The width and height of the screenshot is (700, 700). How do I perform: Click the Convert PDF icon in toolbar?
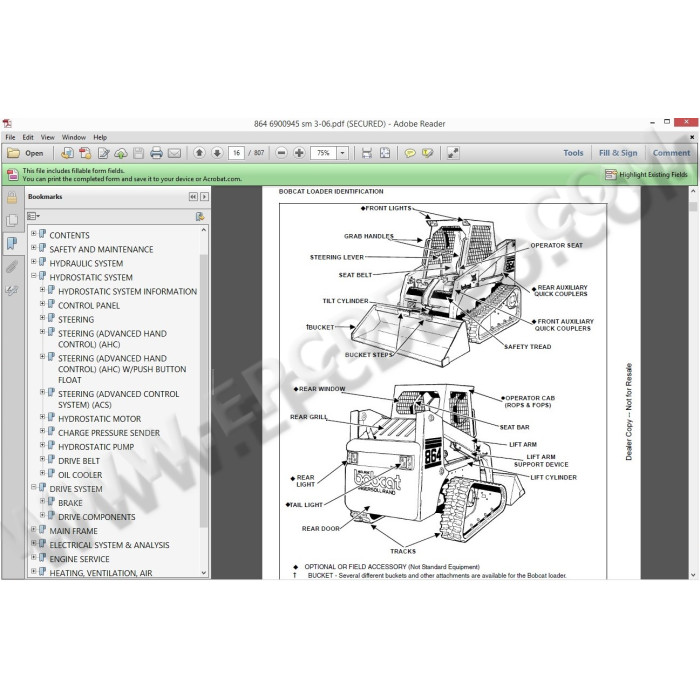pos(85,153)
